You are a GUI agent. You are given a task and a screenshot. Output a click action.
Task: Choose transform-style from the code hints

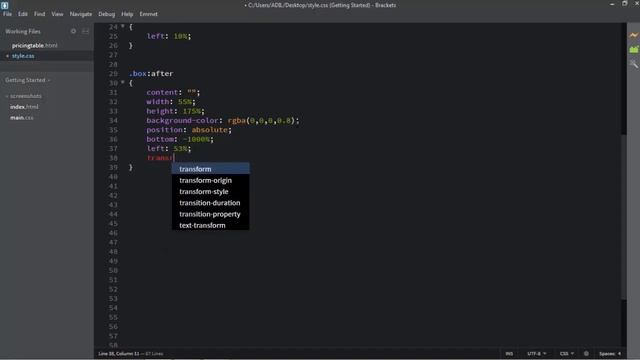click(211, 191)
